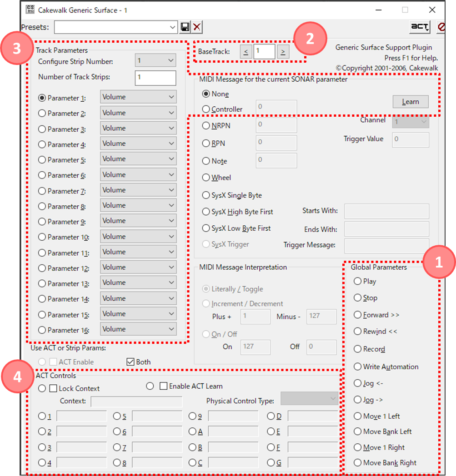Select the RPN radio button
This screenshot has height=476, width=456.
206,143
